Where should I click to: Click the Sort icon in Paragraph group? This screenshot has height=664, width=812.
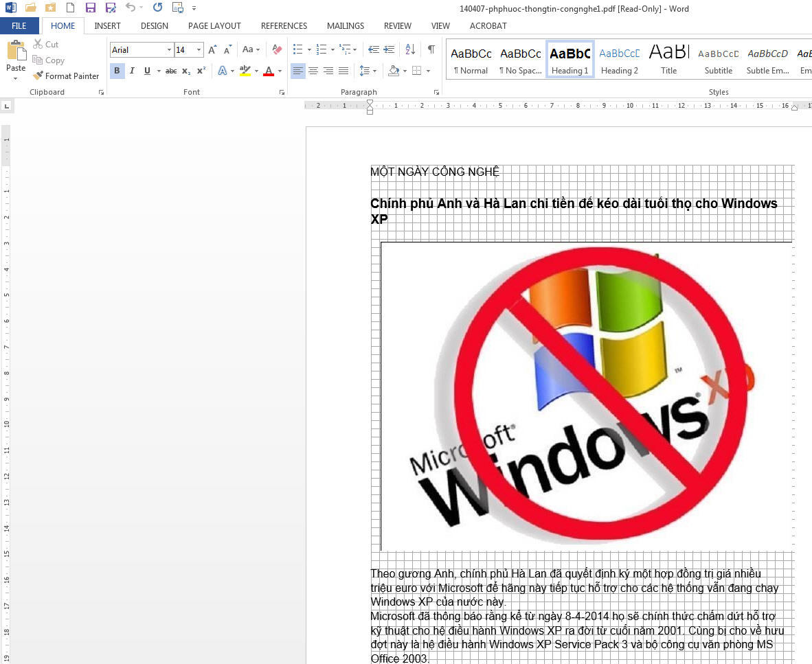click(x=410, y=49)
